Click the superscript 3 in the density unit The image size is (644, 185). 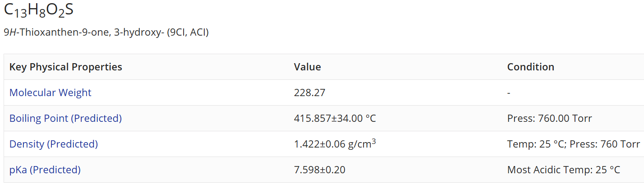click(374, 142)
